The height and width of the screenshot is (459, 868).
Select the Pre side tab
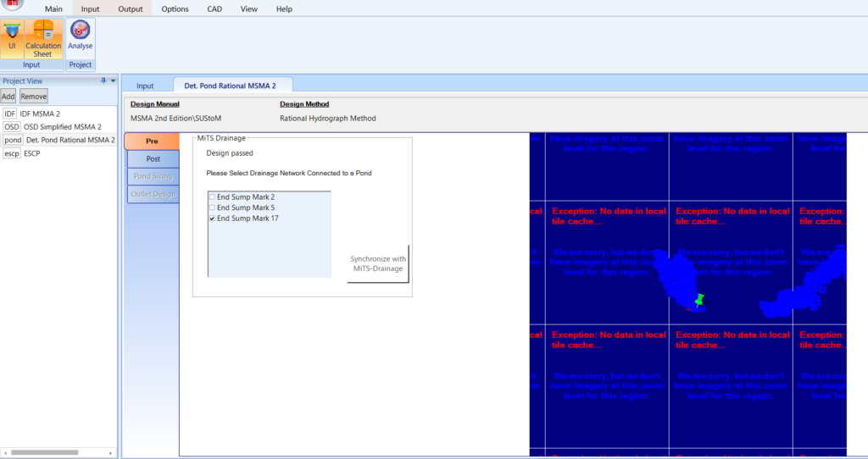153,141
